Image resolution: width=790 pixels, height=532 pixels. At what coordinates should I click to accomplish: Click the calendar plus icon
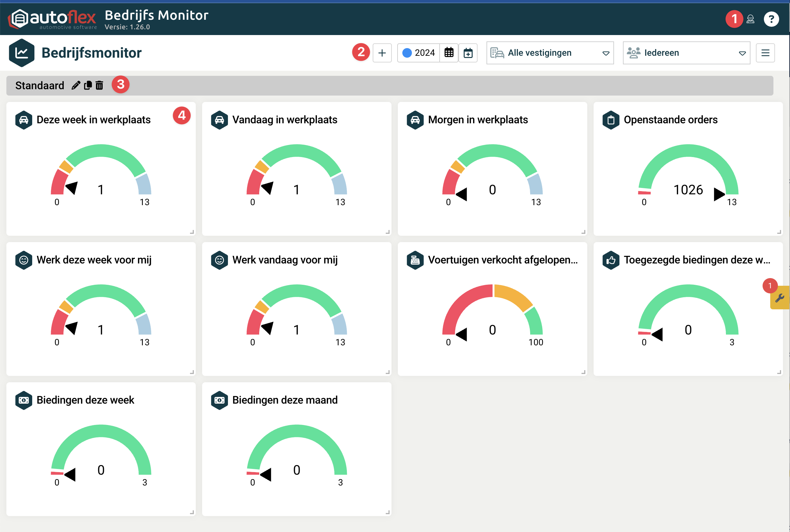468,53
